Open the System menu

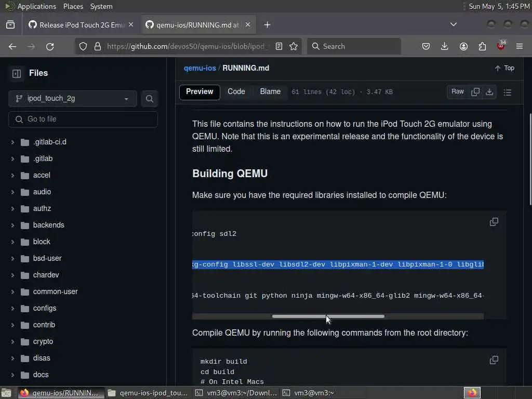click(101, 6)
